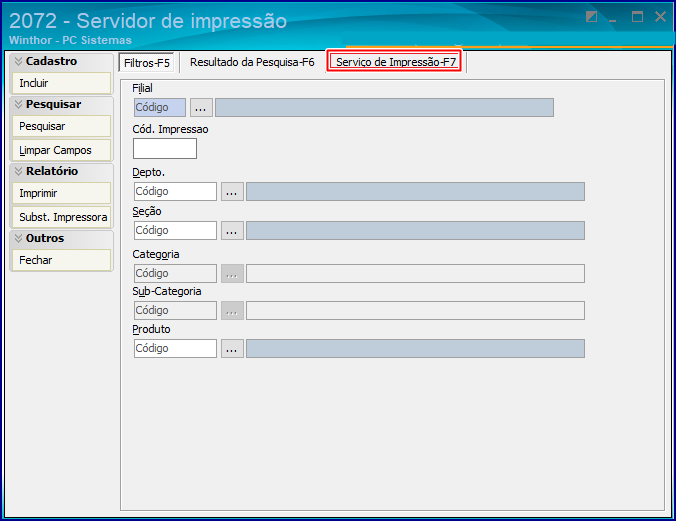Click the Depto. description field
The image size is (676, 521).
tap(416, 191)
